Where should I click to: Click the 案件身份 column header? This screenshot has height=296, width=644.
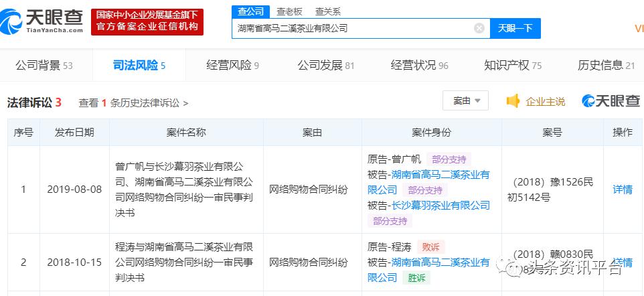tap(431, 133)
